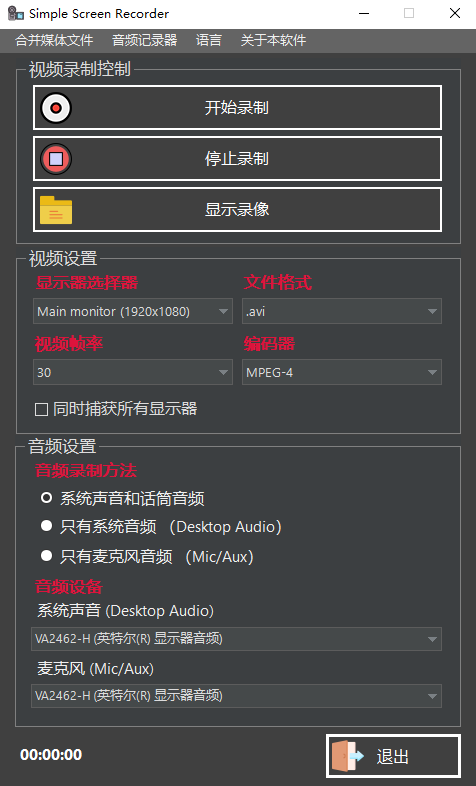Open the 合并媒体文件 menu
476x786 pixels.
point(54,40)
